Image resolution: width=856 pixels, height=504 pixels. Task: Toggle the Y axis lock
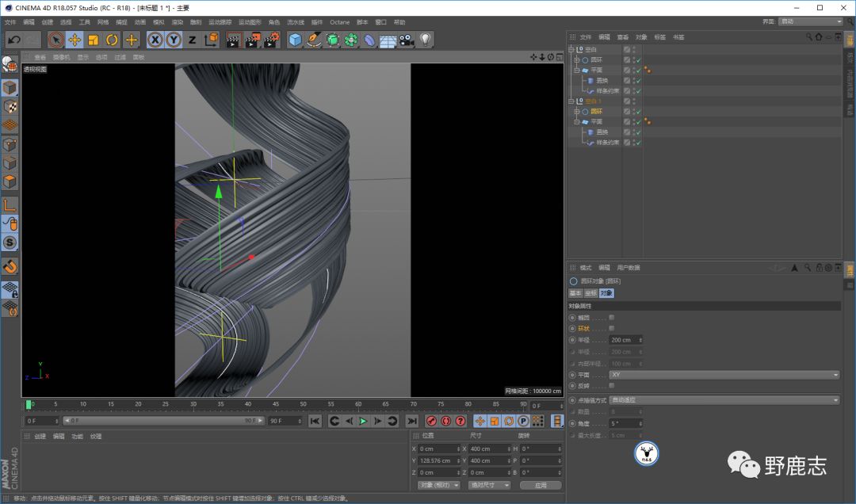174,40
